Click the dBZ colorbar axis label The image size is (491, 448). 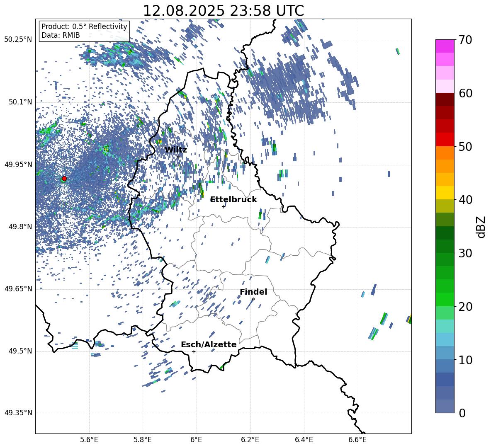pos(481,227)
